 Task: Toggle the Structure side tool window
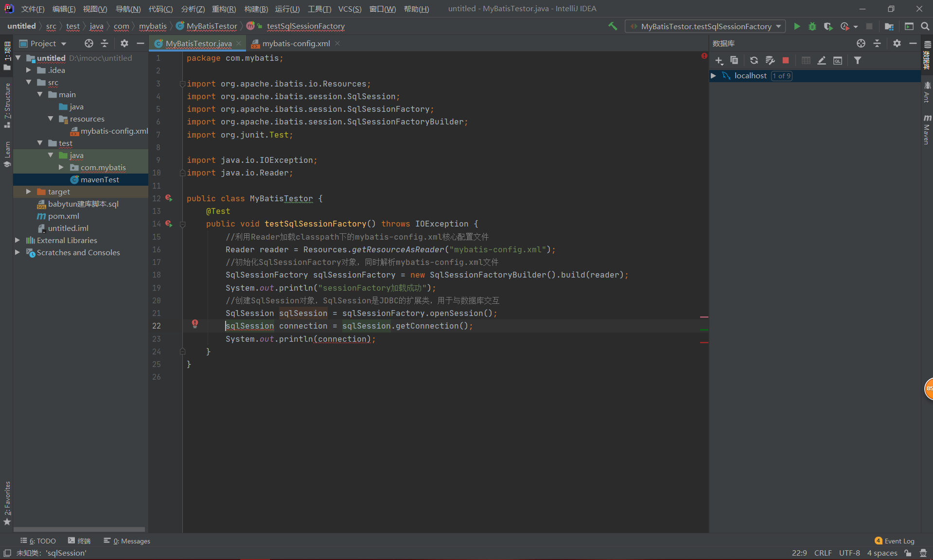(7, 105)
